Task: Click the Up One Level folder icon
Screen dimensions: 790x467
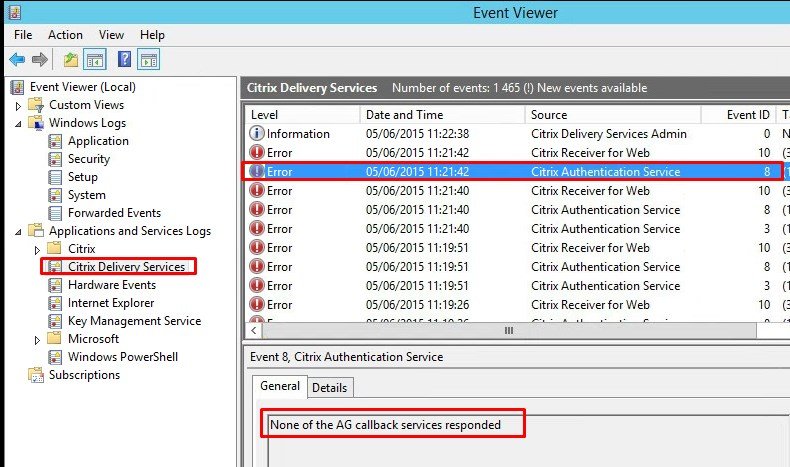Action: pos(71,60)
